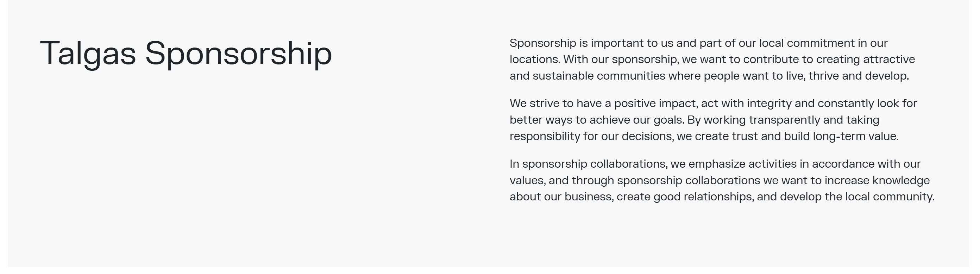
Task: Click the phrase positive impact
Action: (656, 104)
